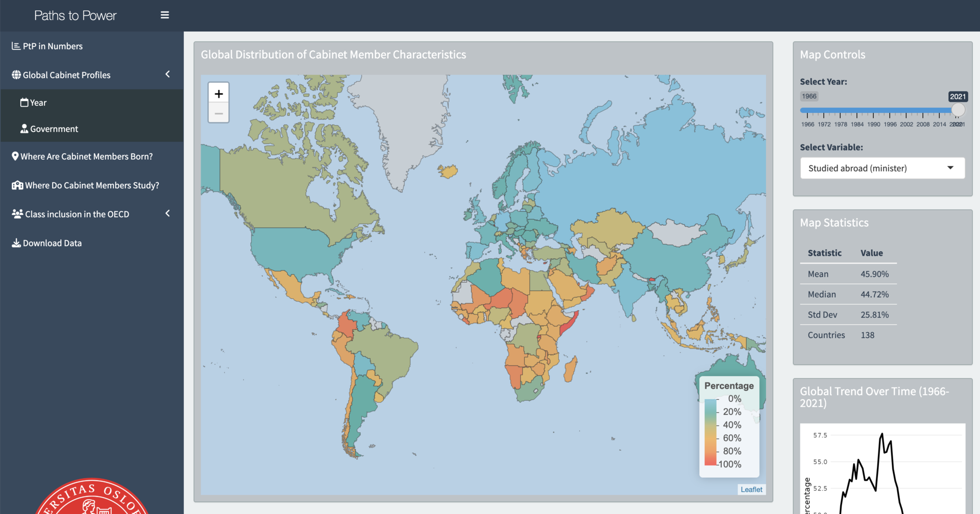980x514 pixels.
Task: Click the map pin icon for birthplace page
Action: [x=15, y=156]
